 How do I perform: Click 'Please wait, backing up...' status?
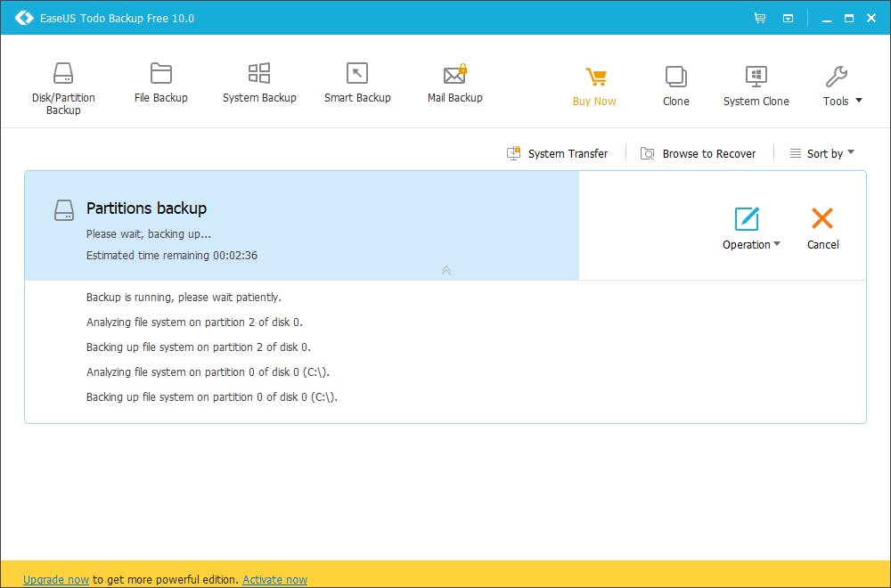[x=148, y=234]
